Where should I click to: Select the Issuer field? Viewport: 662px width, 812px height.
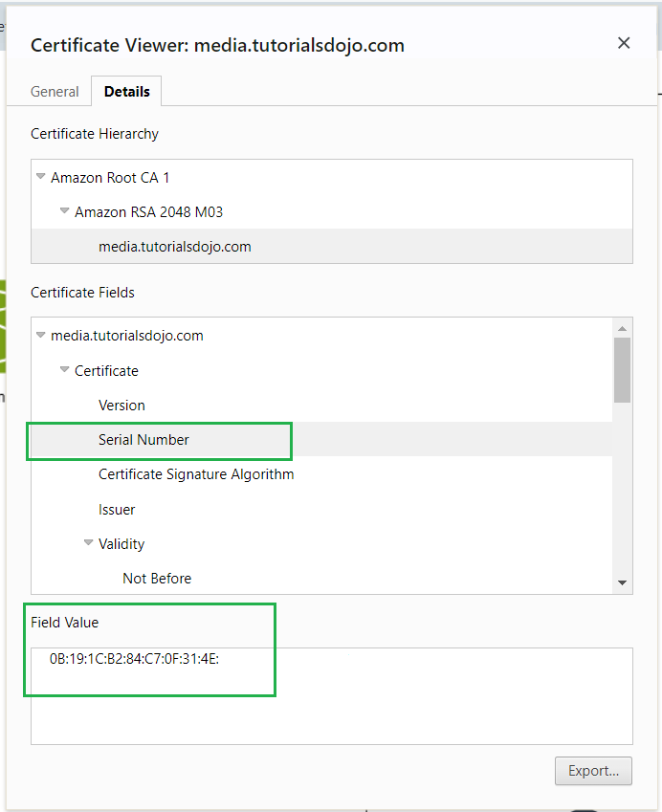point(117,510)
